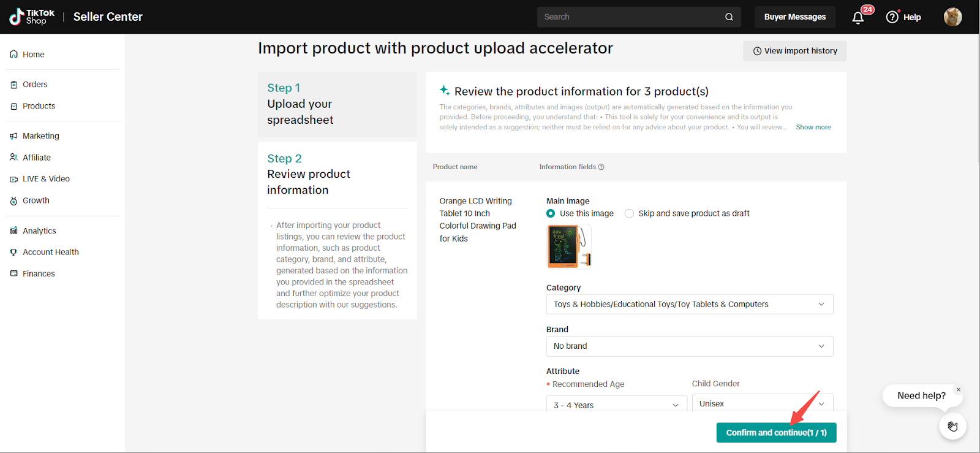Go to Orders in the sidebar
The image size is (980, 453).
tap(35, 85)
